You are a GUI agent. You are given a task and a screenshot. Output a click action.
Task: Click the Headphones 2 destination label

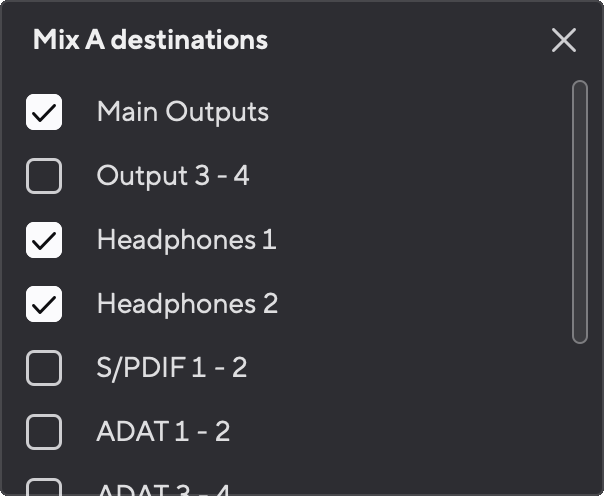click(x=187, y=304)
